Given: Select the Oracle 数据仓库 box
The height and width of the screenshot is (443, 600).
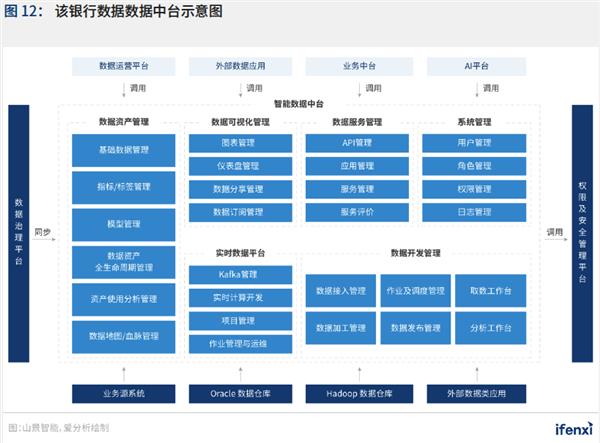Looking at the screenshot, I should click(240, 393).
